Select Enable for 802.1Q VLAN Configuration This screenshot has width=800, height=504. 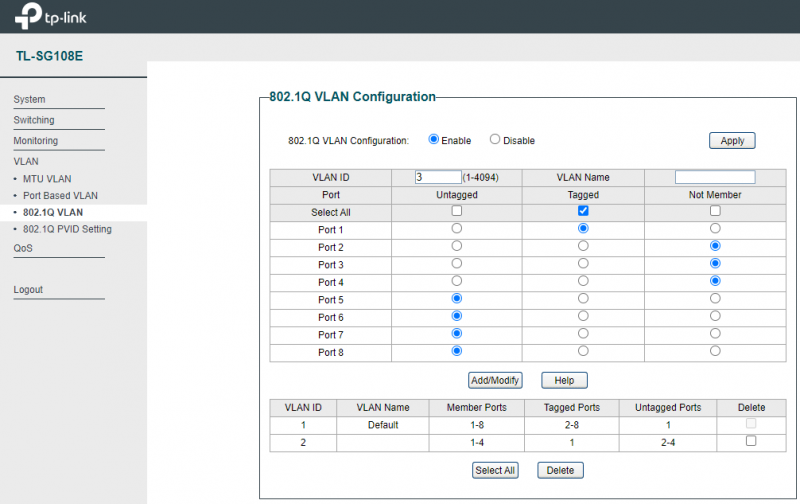(x=434, y=140)
